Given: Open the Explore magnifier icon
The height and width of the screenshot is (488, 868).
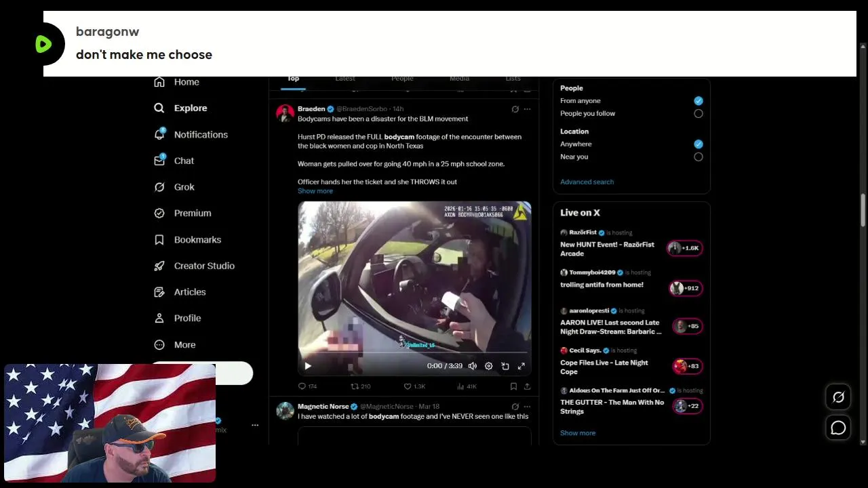Looking at the screenshot, I should point(159,108).
